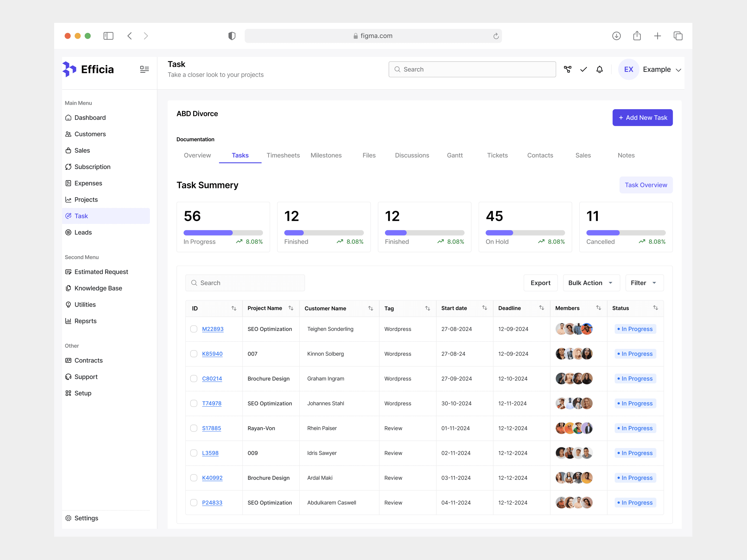This screenshot has height=560, width=747.
Task: Open task link K85940
Action: [x=212, y=354]
